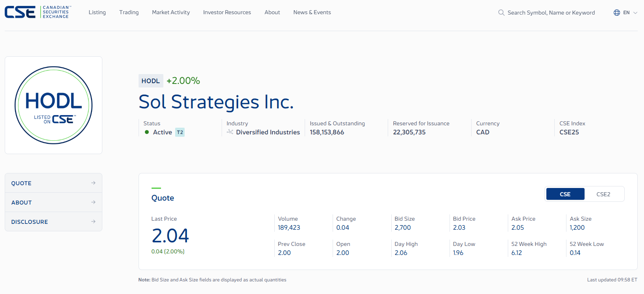Screen dimensions: 644x294
Task: Click the +2.00% change text
Action: tap(183, 81)
